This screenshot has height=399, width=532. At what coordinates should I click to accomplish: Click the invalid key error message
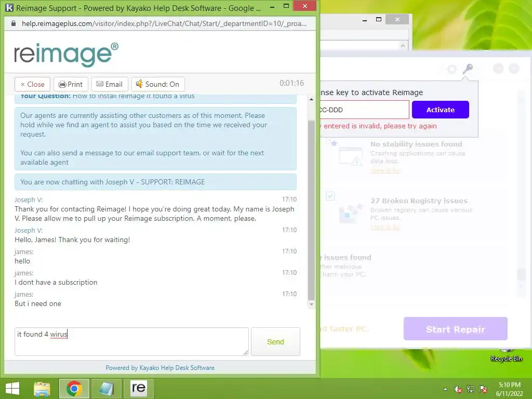pos(378,126)
